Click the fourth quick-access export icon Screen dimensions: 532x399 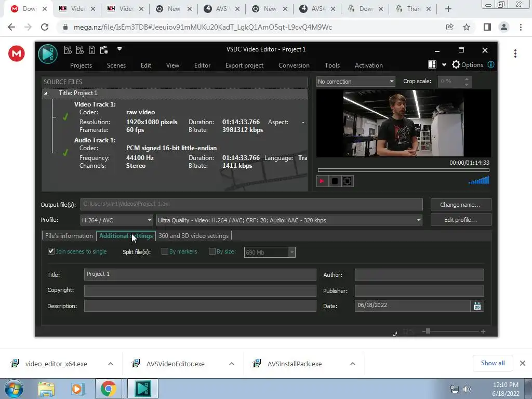coord(104,50)
